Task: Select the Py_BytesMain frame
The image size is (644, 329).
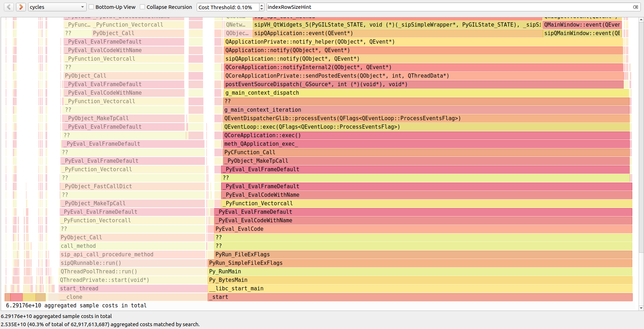Action: [x=420, y=280]
